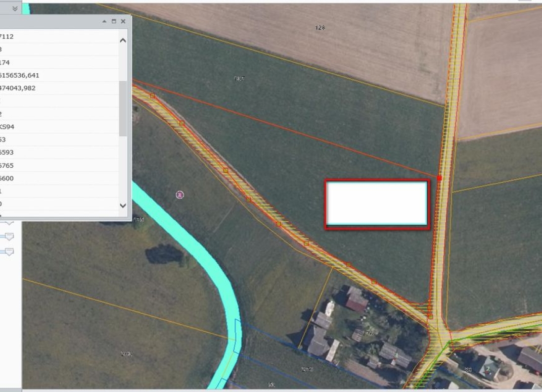The image size is (542, 392).
Task: Click parcel label 176 near the farm buildings
Action: click(x=368, y=333)
